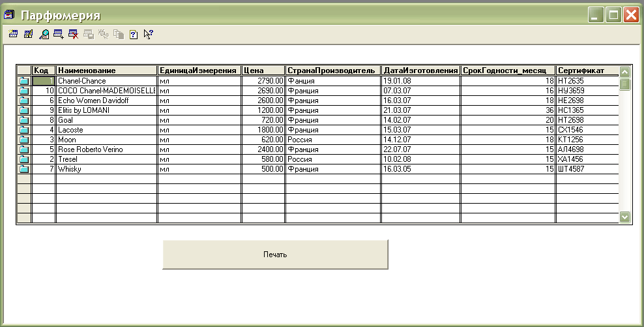Click the greyed-out save record icon

pos(89,34)
